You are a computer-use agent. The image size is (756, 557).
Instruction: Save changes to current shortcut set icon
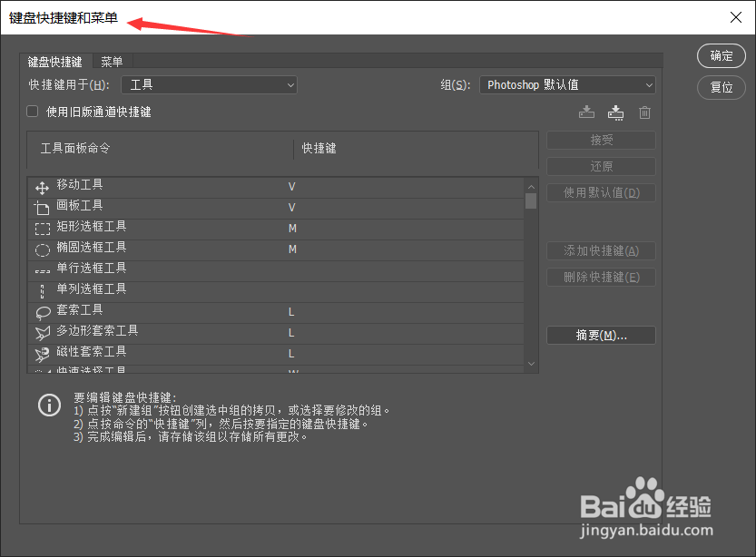click(586, 112)
